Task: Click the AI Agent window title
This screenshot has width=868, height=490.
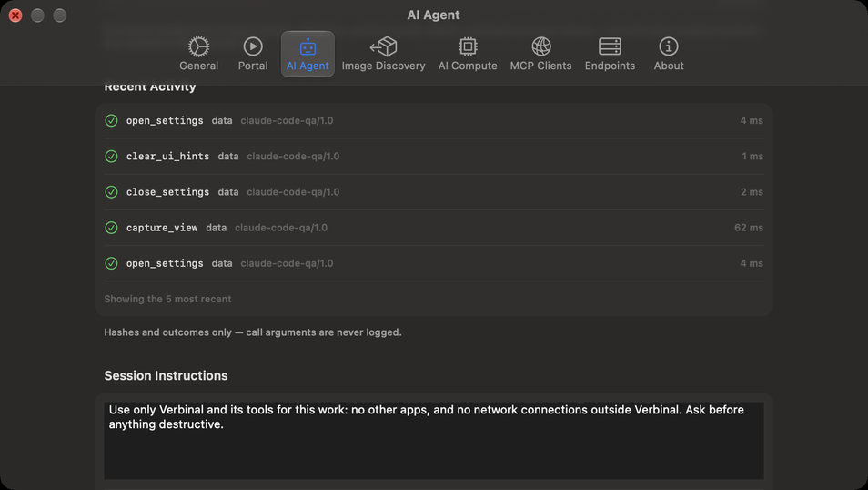Action: tap(433, 15)
